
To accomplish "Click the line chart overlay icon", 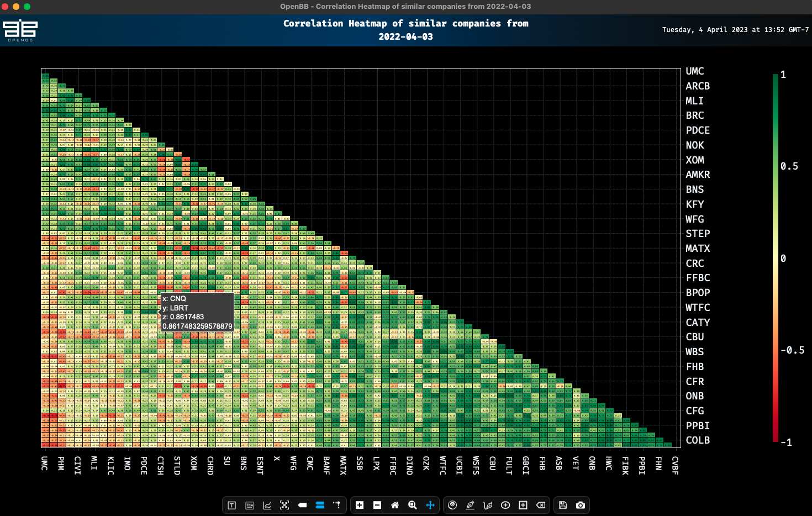I will (267, 505).
